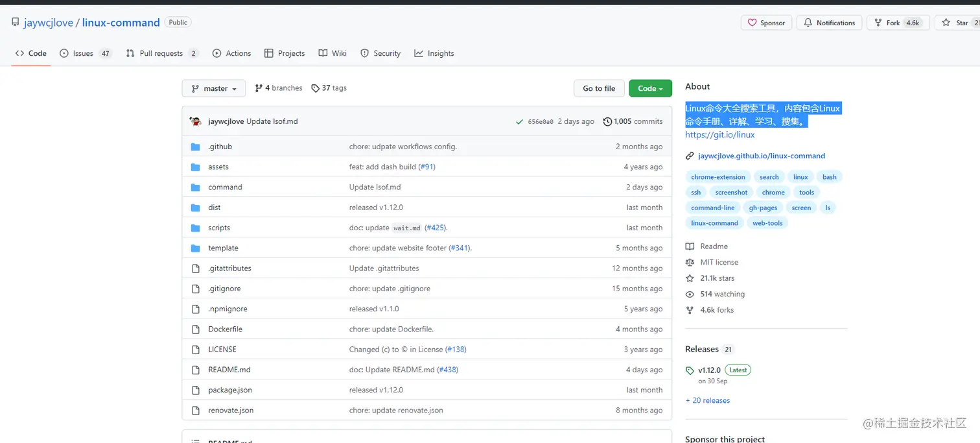Click the bell icon in Notifications button

[808, 23]
